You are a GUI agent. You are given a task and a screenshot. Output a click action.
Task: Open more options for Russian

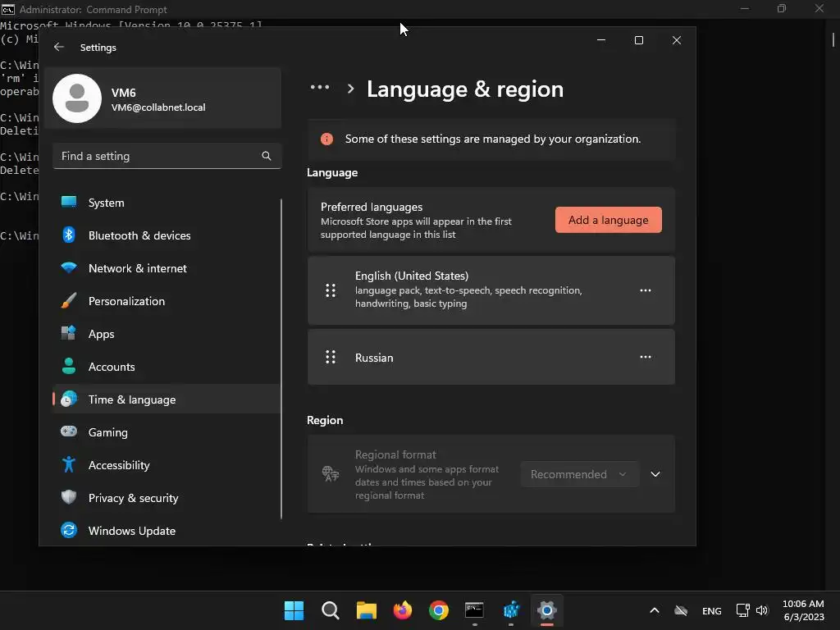[646, 358]
